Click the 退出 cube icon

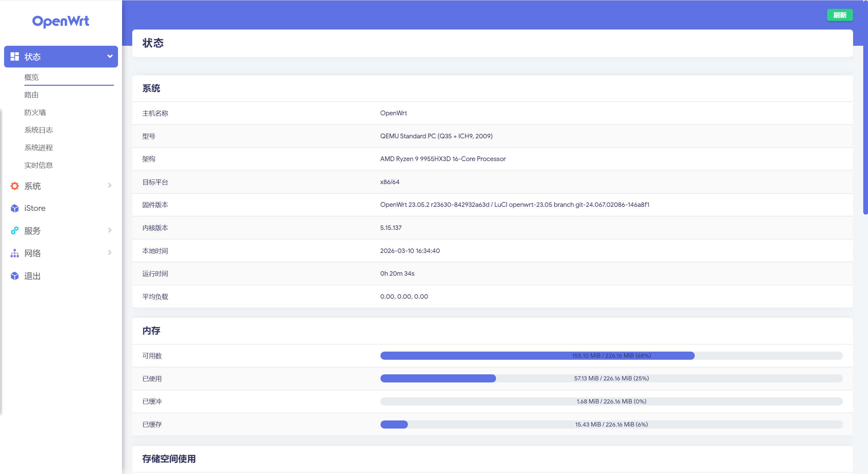point(15,276)
